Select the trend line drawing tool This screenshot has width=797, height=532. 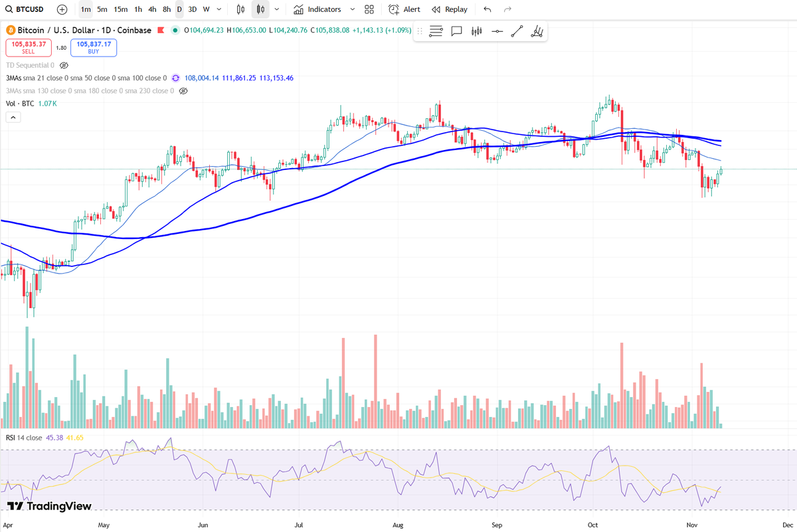517,31
